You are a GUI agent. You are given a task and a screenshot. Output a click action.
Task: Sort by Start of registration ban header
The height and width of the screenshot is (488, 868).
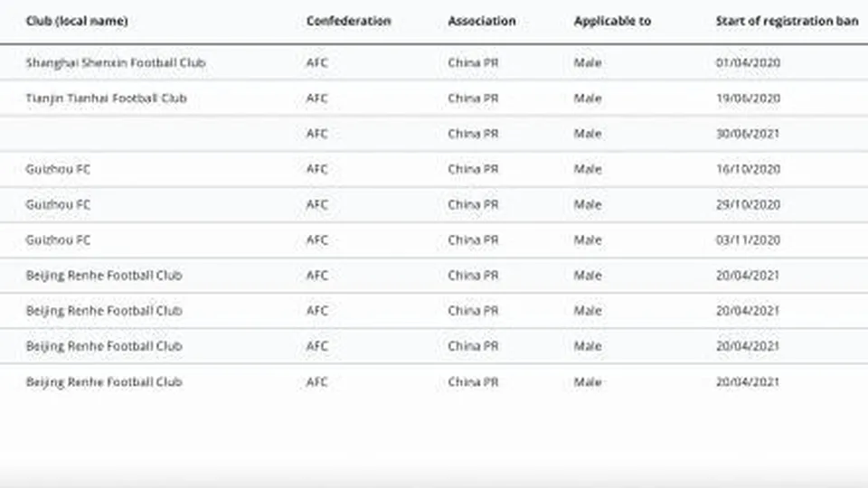tap(787, 21)
